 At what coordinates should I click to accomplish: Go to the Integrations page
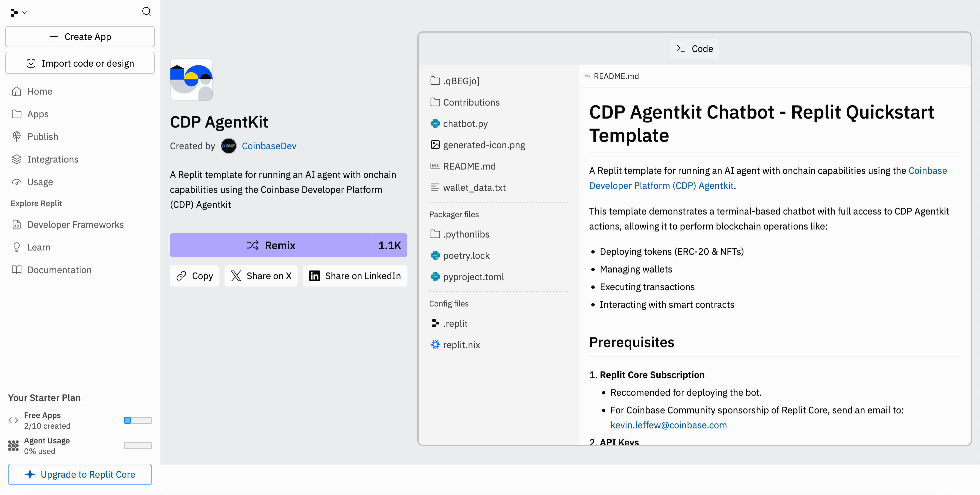pos(53,159)
